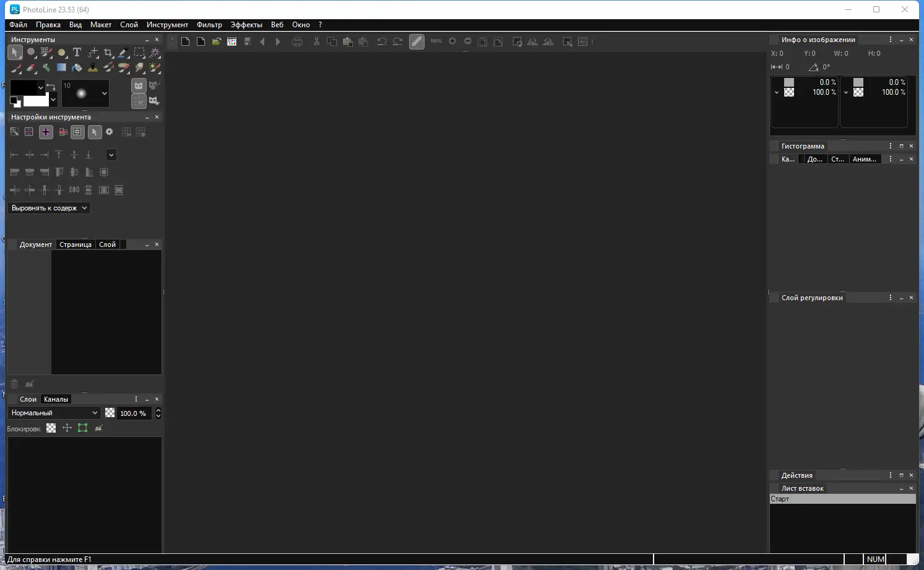Open the Окно menu

[301, 25]
